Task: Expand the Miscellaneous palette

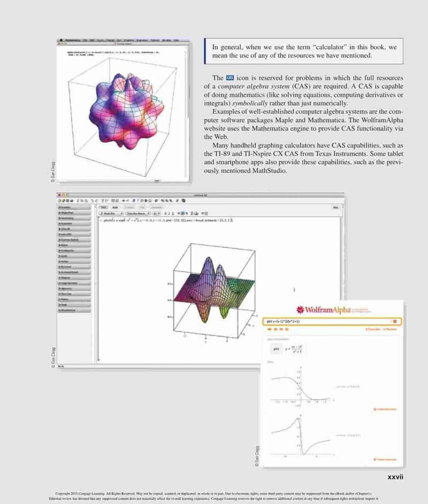Action: (74, 310)
